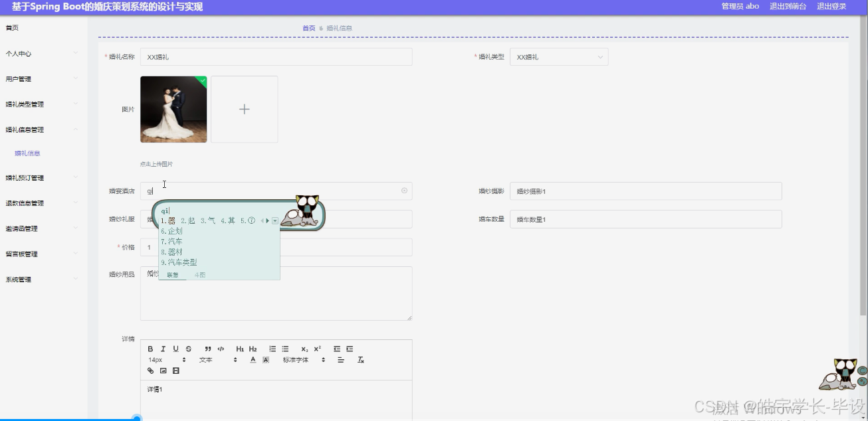Image resolution: width=868 pixels, height=421 pixels.
Task: Expand the 系统管理 sidebar section
Action: click(43, 279)
